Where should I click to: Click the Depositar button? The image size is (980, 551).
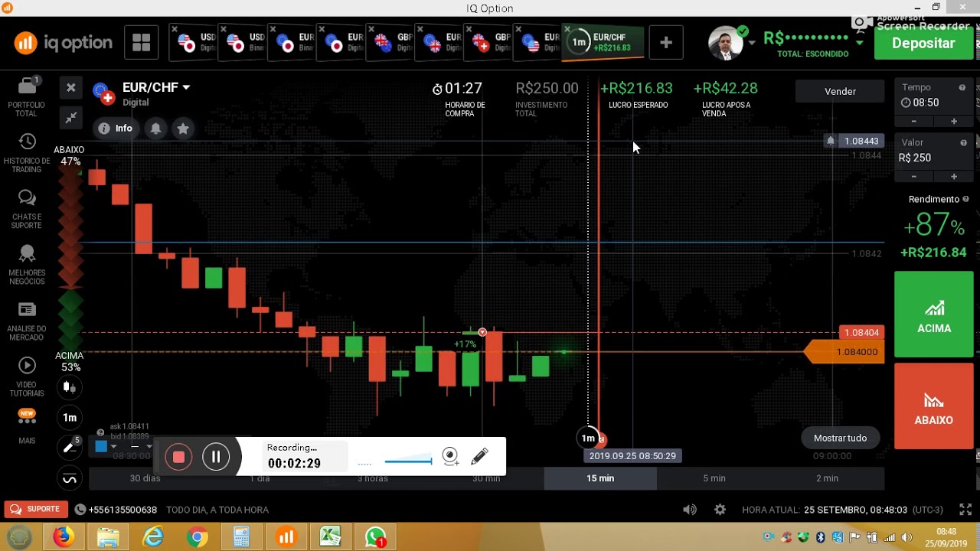coord(923,43)
